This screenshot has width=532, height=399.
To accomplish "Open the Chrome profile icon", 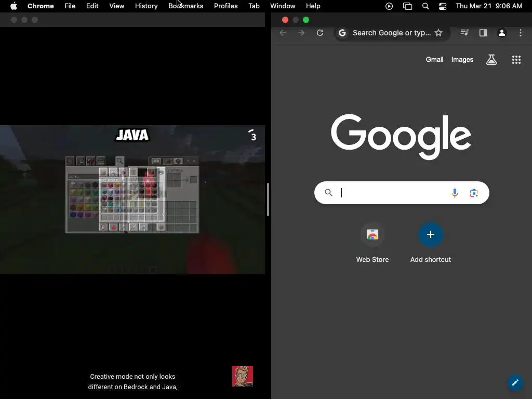I will (x=502, y=33).
